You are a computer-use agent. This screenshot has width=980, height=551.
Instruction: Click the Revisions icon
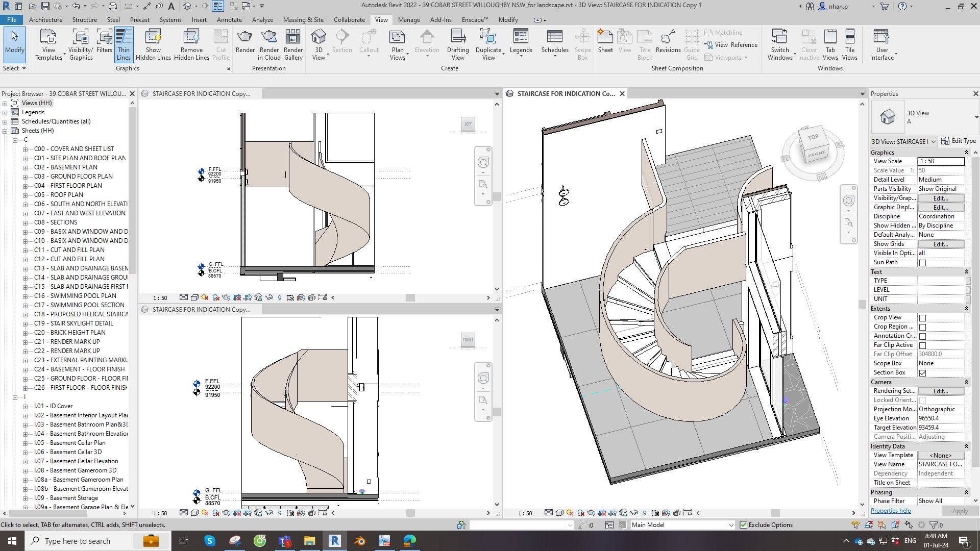coord(668,42)
